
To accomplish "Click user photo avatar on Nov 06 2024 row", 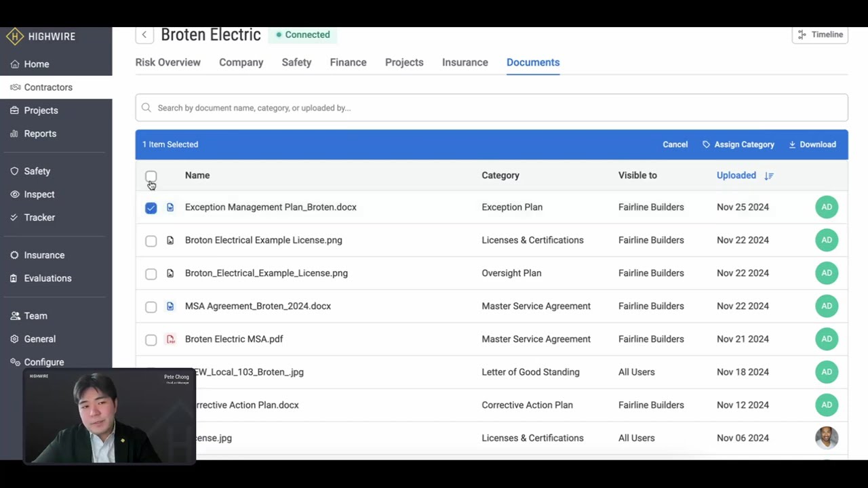I will click(827, 438).
